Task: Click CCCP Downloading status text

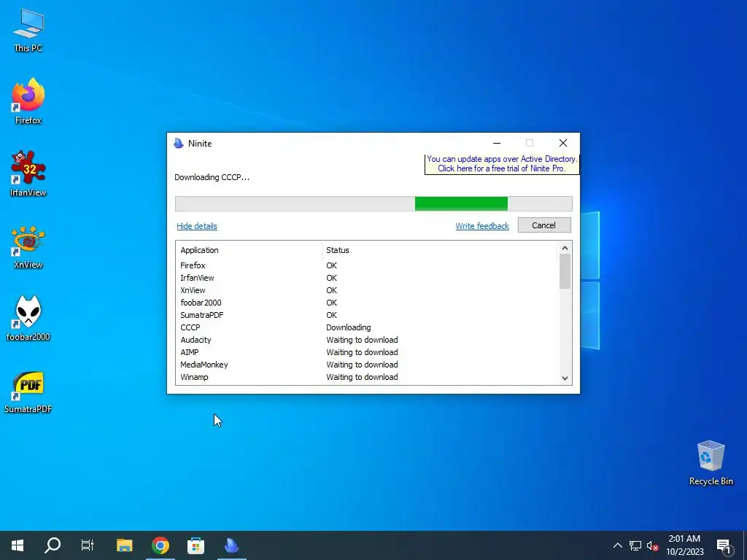Action: tap(348, 327)
